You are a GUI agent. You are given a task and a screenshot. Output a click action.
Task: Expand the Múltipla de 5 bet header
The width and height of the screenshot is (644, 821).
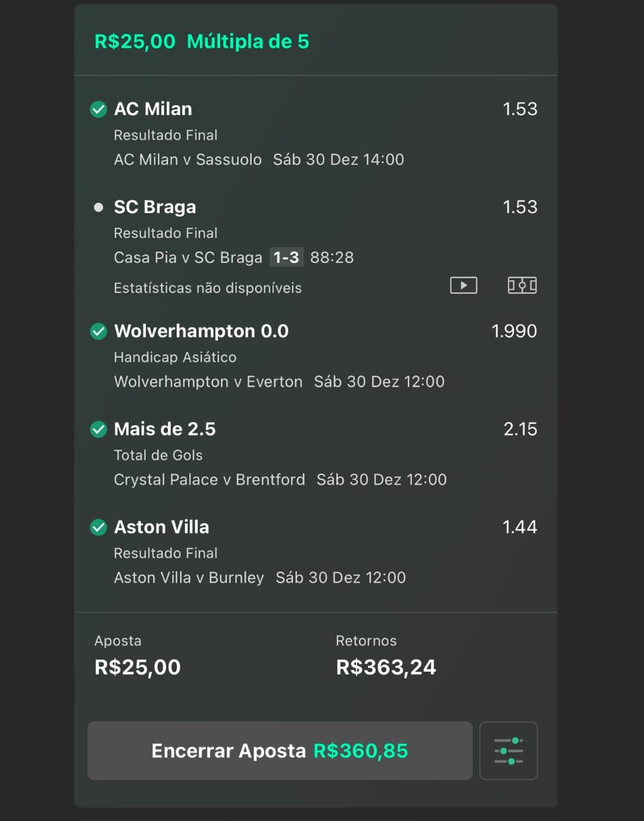[x=201, y=42]
